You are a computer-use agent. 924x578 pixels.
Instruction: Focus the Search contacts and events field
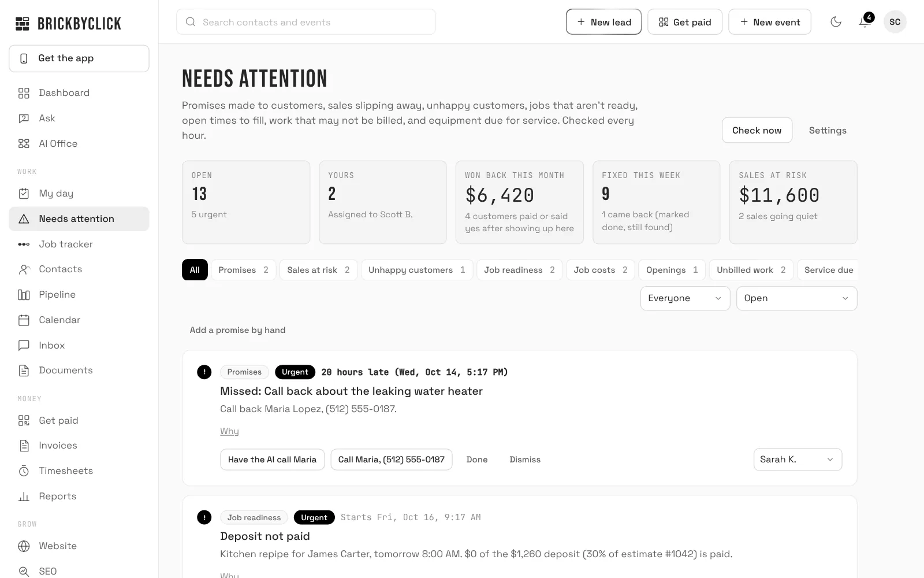click(x=306, y=22)
